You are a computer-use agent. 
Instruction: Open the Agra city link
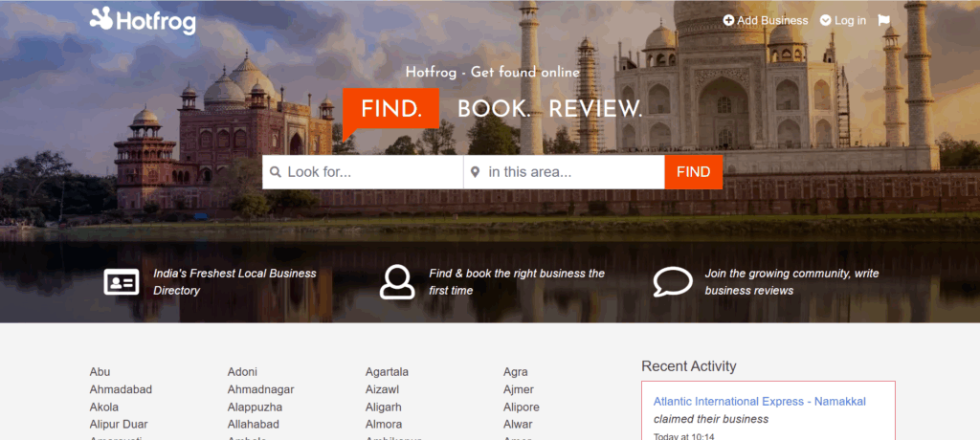click(x=515, y=372)
